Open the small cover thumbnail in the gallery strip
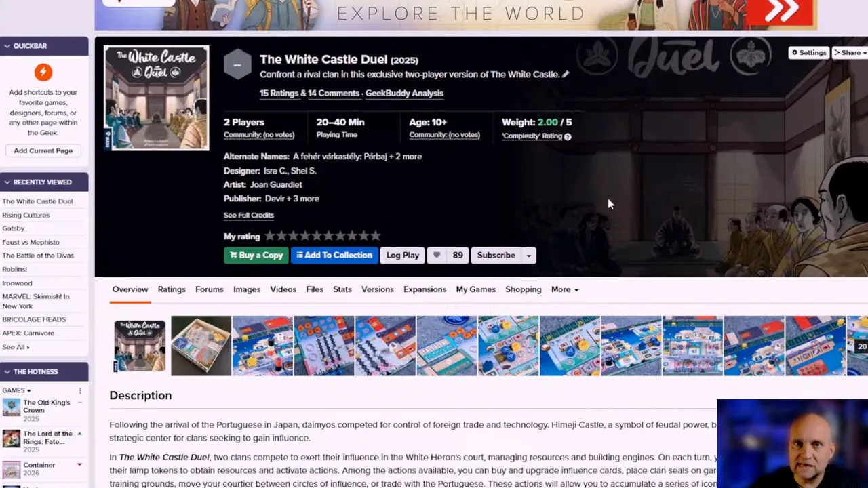This screenshot has width=868, height=488. tap(140, 346)
